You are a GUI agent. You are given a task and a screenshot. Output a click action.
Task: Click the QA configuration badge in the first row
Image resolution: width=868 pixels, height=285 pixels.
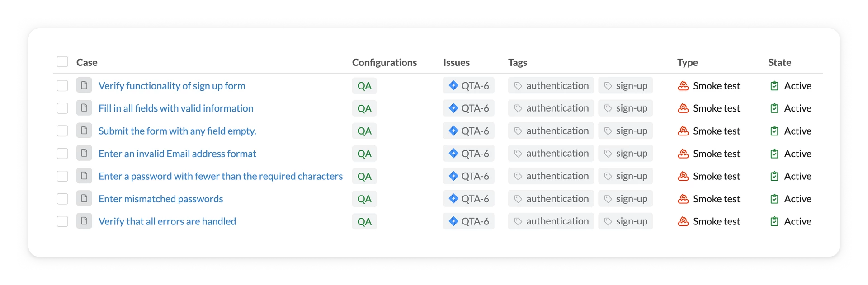pyautogui.click(x=364, y=86)
